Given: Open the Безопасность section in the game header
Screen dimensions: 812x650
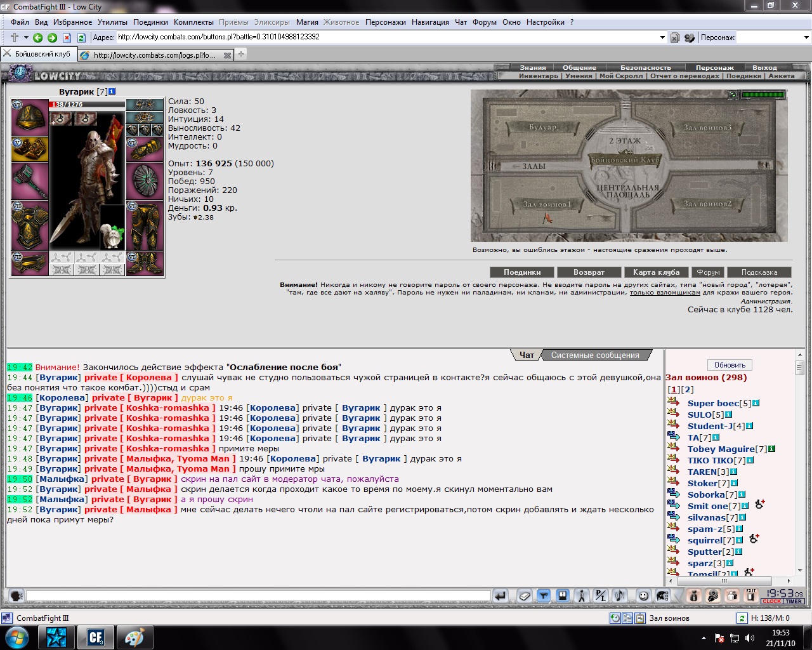Looking at the screenshot, I should [645, 67].
